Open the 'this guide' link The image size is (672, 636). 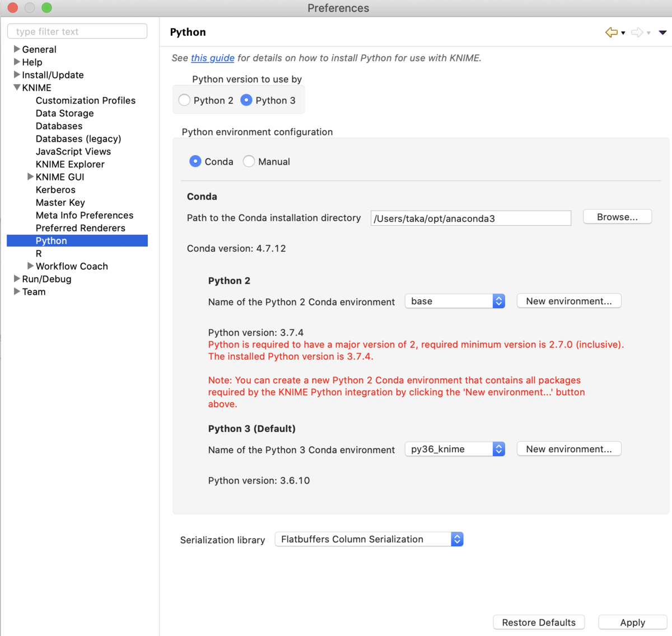coord(213,58)
